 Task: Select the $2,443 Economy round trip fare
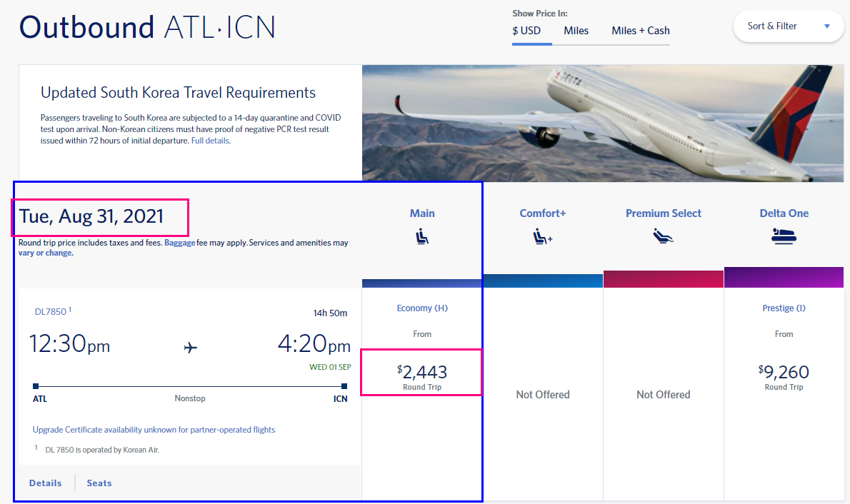[422, 373]
